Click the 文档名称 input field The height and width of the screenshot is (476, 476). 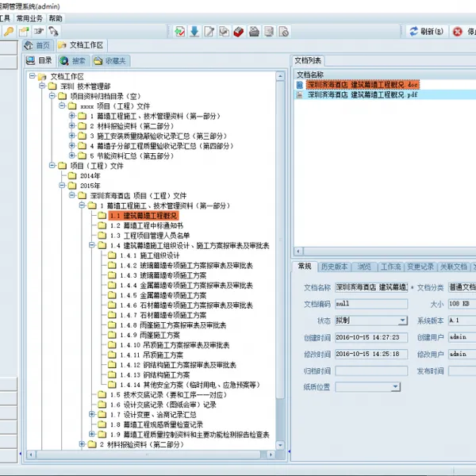click(x=371, y=287)
